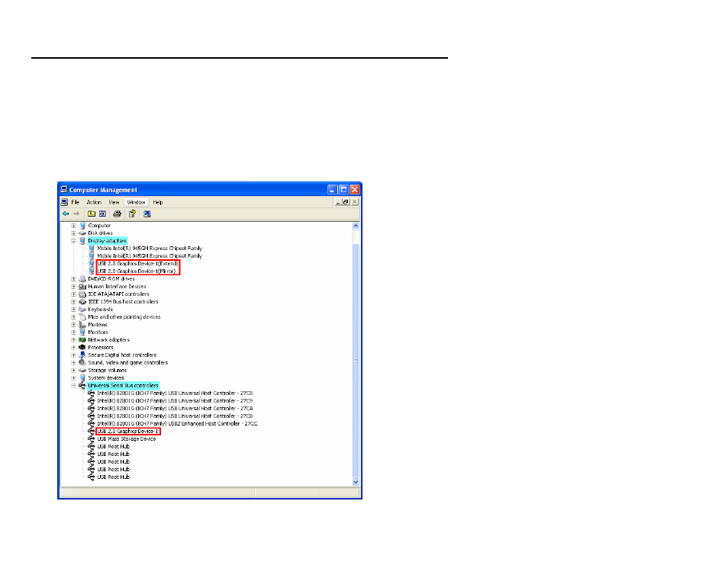Click the Sound, video and game controllers icon
Screen dimensions: 728x562
[82, 362]
